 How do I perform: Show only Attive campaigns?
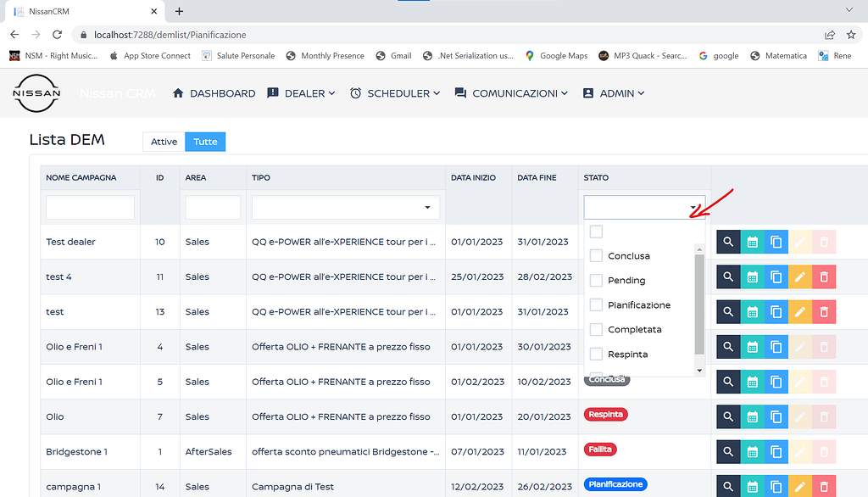[x=164, y=142]
